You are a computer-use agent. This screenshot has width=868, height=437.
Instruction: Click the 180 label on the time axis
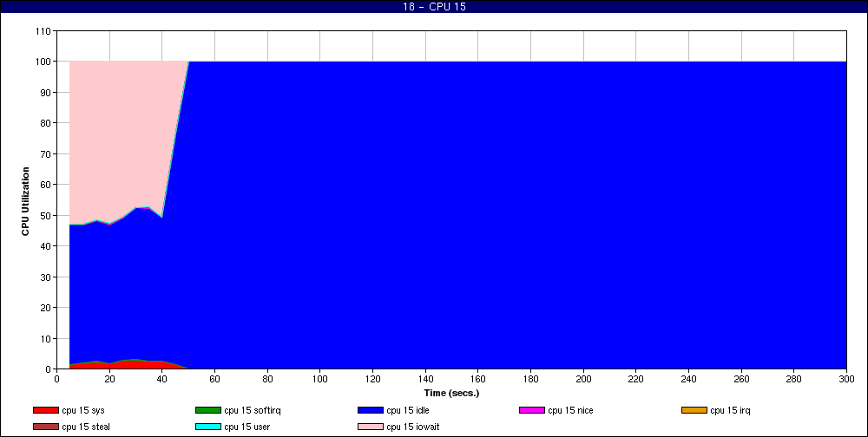pos(531,379)
